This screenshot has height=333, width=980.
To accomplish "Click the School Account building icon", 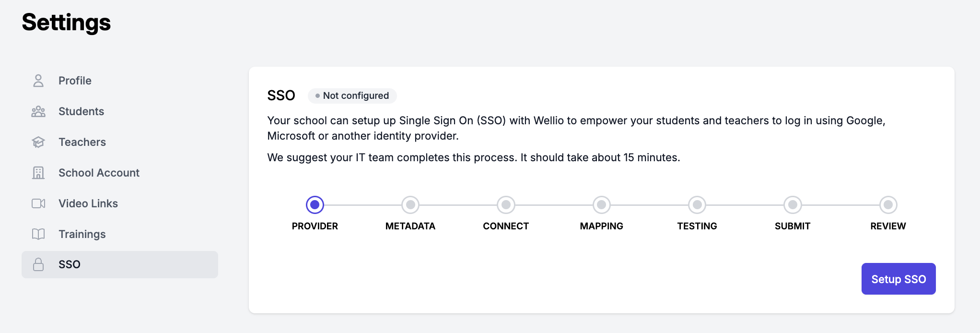I will (x=38, y=173).
